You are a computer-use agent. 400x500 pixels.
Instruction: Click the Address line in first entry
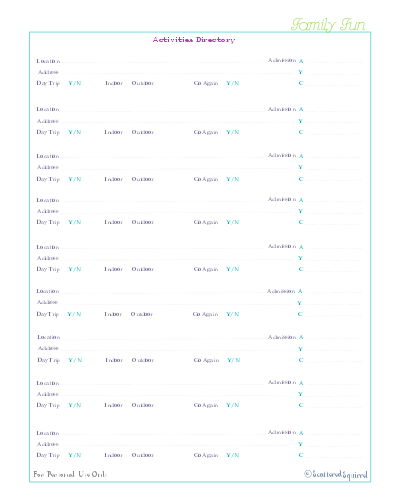(x=177, y=73)
